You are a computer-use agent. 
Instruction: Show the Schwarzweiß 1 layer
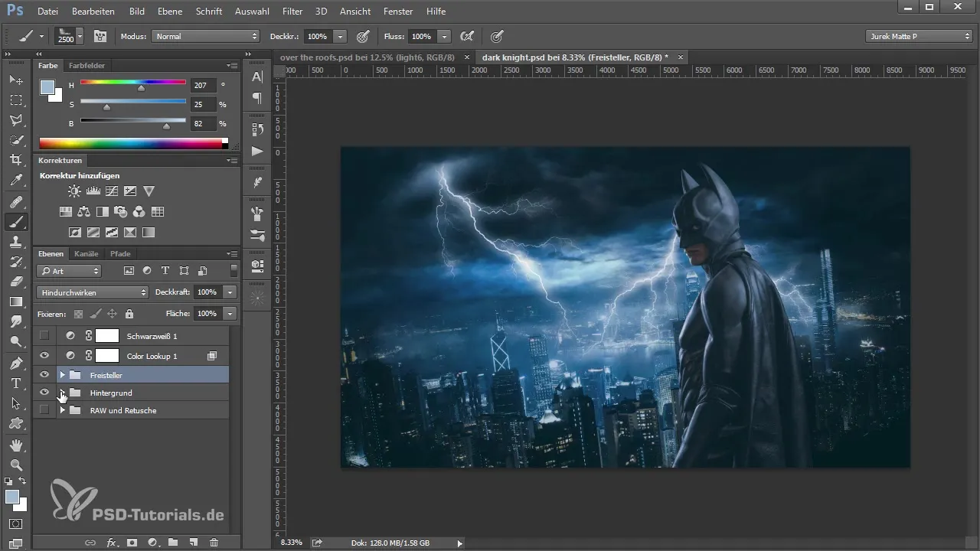point(44,335)
